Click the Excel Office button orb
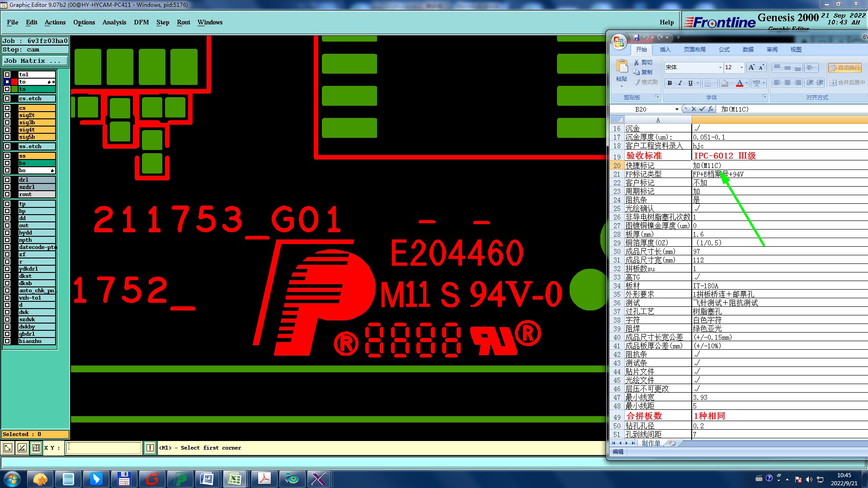Viewport: 868px width, 488px height. tap(619, 42)
